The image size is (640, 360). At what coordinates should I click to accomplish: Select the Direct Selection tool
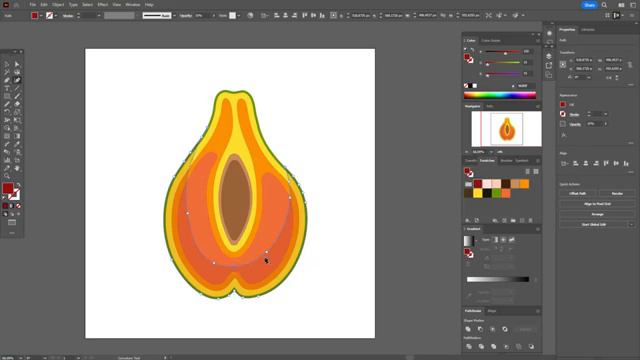tap(17, 64)
